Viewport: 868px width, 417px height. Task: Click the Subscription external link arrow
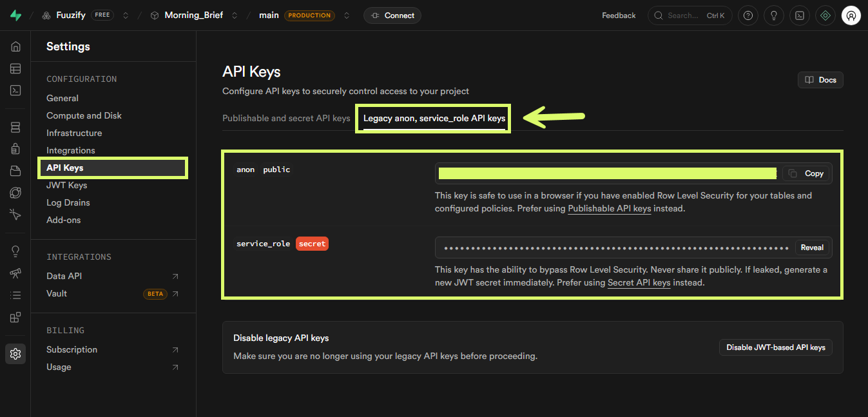click(x=175, y=350)
